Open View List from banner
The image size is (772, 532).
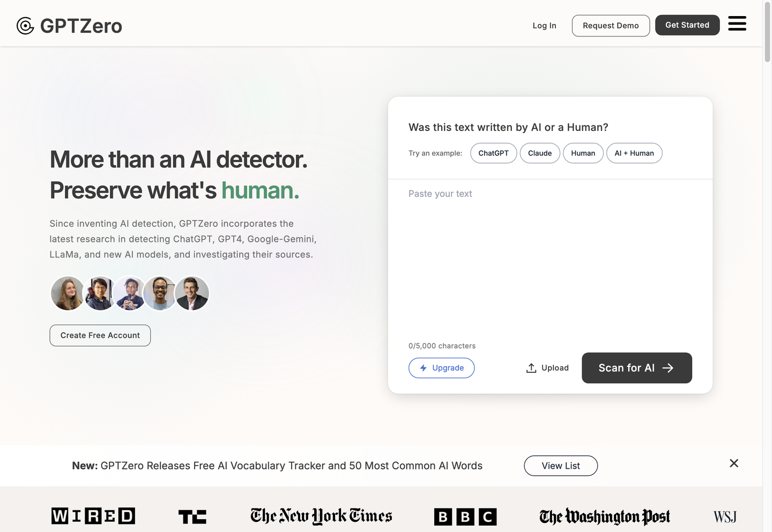[560, 465]
